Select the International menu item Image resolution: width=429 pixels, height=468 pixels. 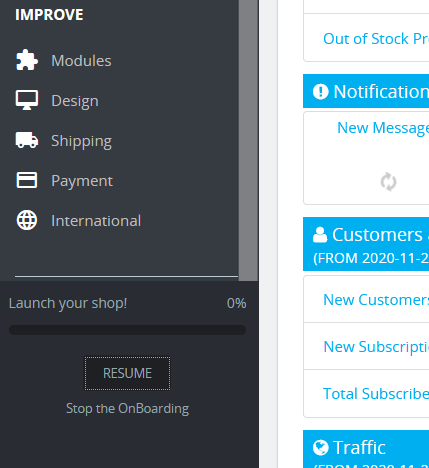(x=96, y=221)
